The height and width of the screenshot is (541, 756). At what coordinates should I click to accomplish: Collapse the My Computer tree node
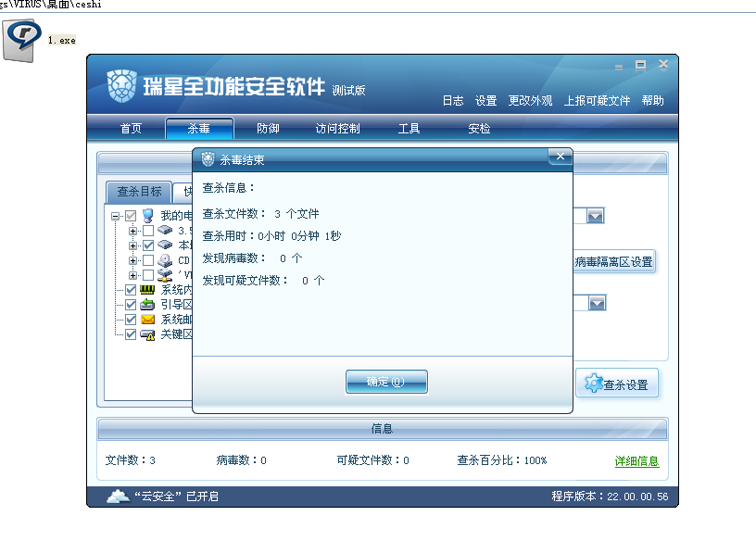[x=115, y=216]
